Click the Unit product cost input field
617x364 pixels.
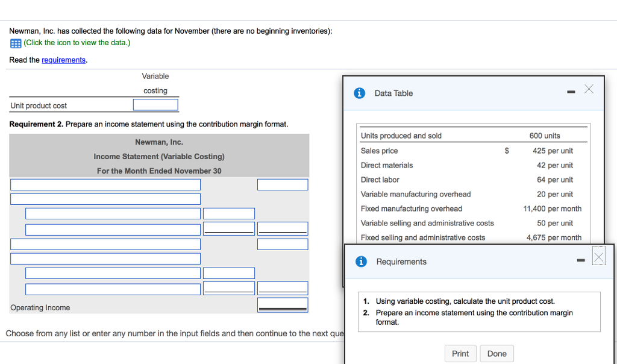[155, 105]
